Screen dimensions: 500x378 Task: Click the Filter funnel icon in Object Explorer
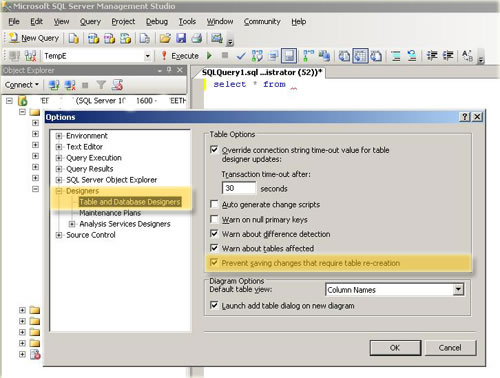click(x=101, y=85)
